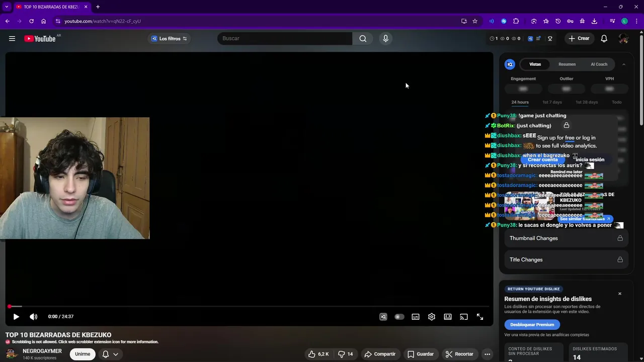Image resolution: width=644 pixels, height=362 pixels.
Task: Click browser back arrow
Action: click(x=7, y=21)
